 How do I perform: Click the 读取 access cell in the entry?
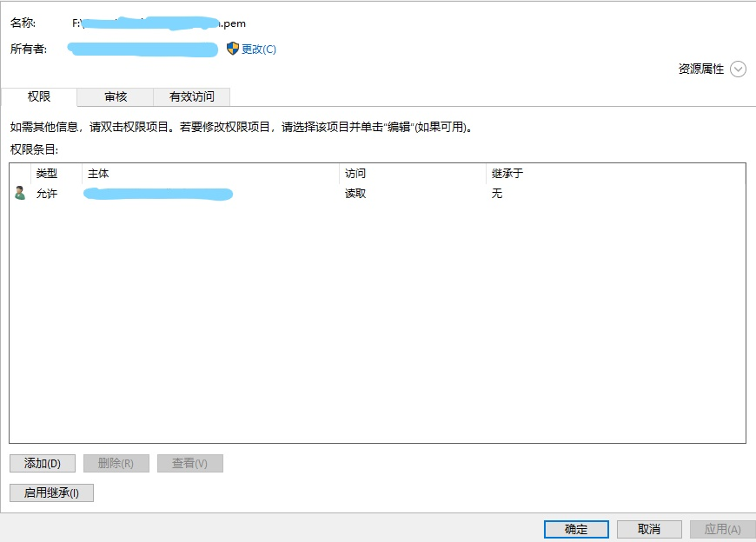click(x=355, y=194)
